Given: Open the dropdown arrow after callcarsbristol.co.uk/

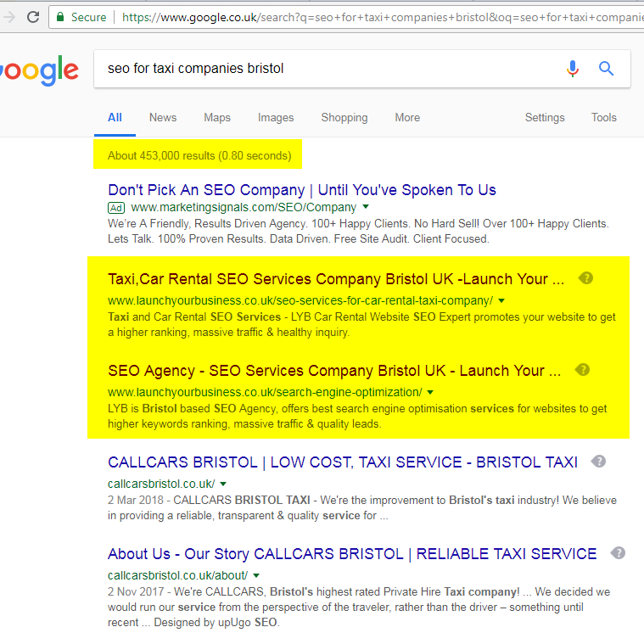Looking at the screenshot, I should pos(223,484).
